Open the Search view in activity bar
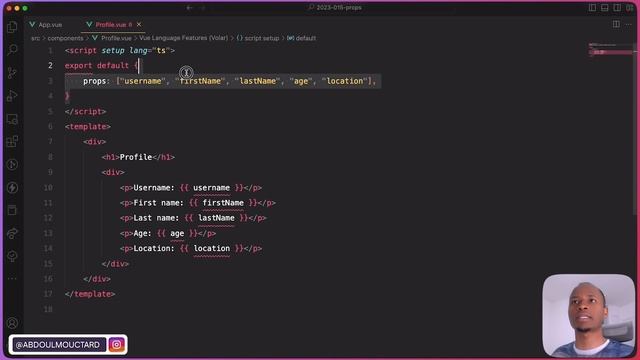 coord(12,50)
